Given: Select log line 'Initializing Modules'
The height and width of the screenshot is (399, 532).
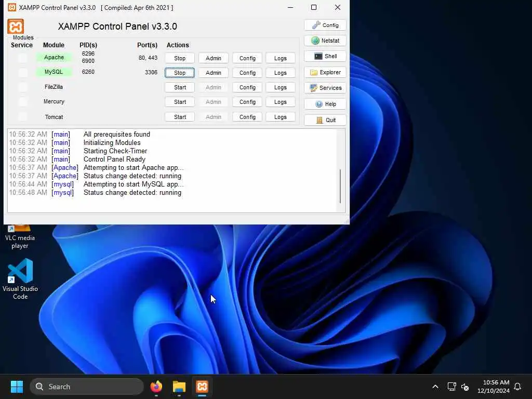Looking at the screenshot, I should click(x=112, y=142).
